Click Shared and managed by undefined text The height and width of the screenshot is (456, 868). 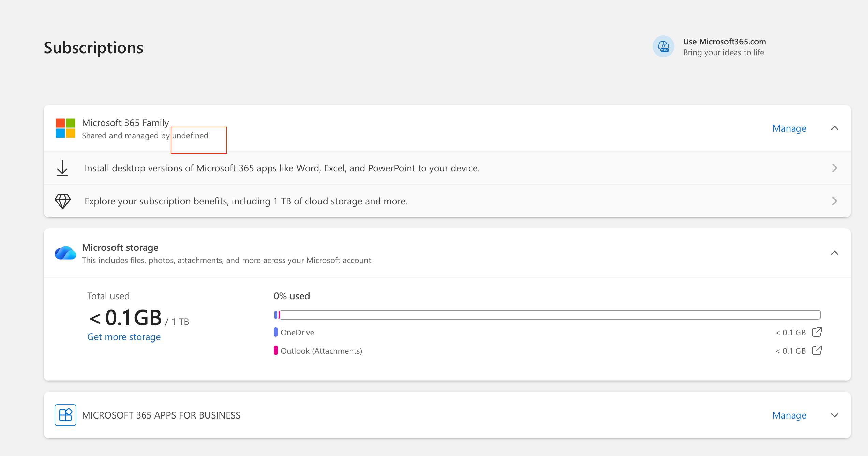point(145,136)
